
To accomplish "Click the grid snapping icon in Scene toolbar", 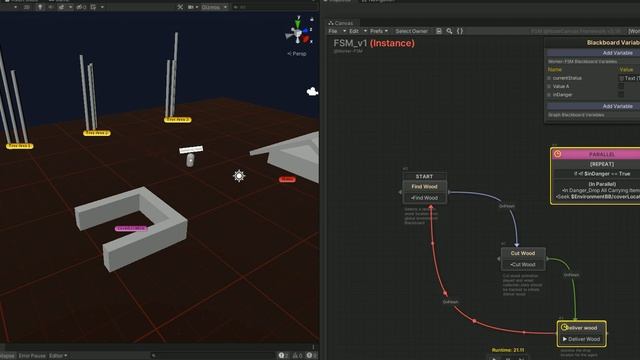I will pyautogui.click(x=93, y=7).
